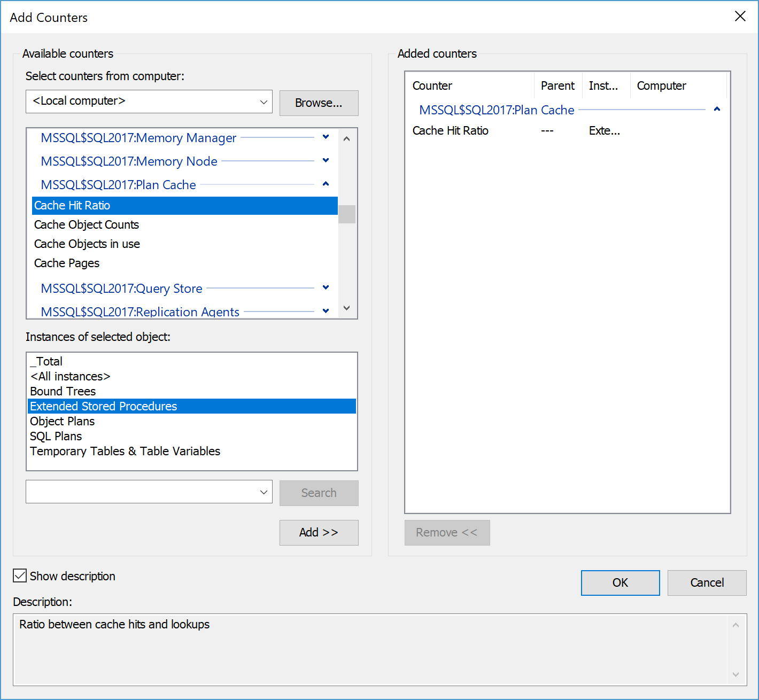The width and height of the screenshot is (759, 700).
Task: Select the Cache Objects in use counter
Action: pos(185,244)
